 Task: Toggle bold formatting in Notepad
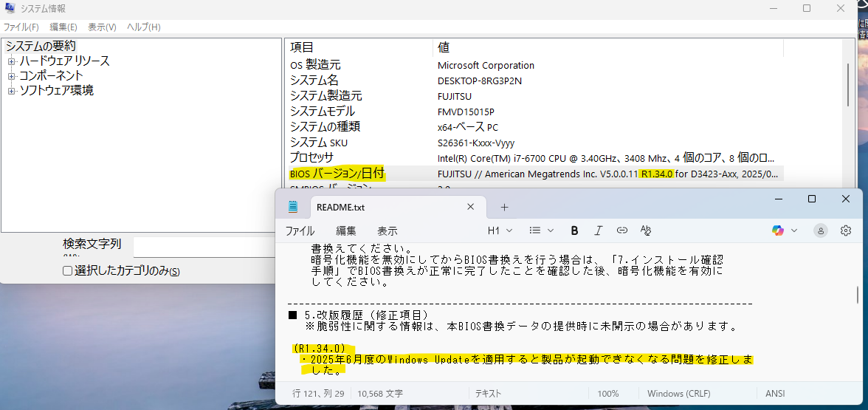(574, 230)
